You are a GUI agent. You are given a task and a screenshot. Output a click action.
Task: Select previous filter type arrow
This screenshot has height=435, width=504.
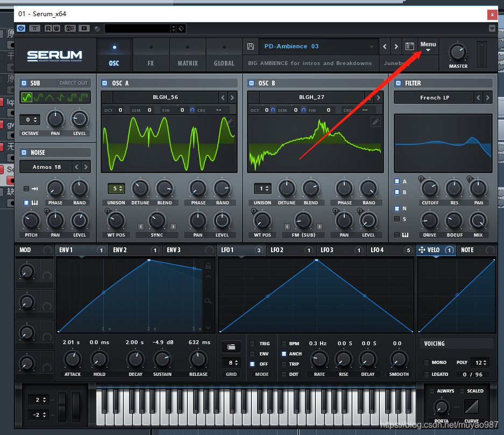pyautogui.click(x=478, y=97)
